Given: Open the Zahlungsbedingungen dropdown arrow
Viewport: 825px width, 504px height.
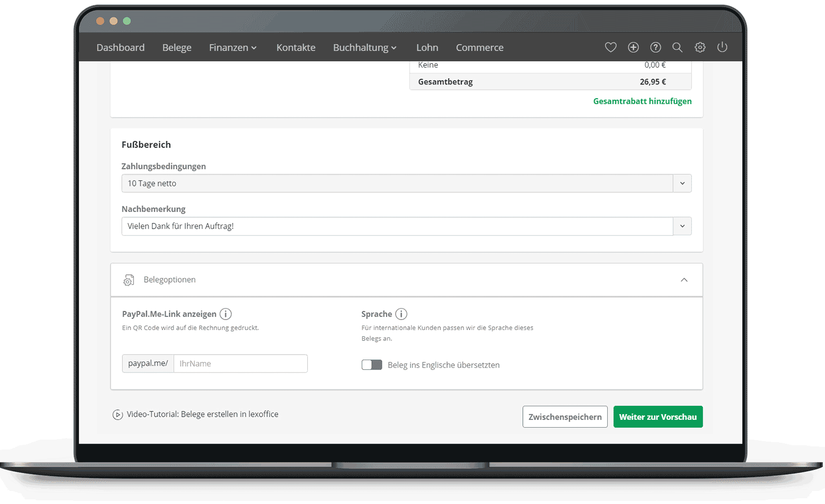Looking at the screenshot, I should pos(682,183).
